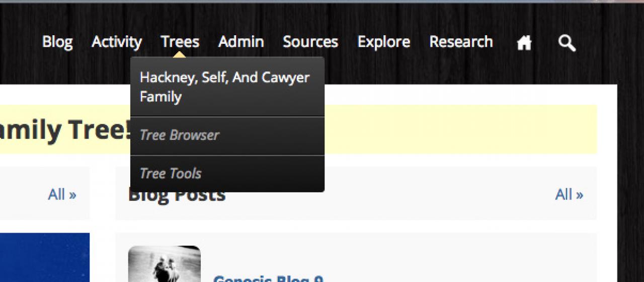Screen dimensions: 644x282
Task: View all blog posts via All »
Action: [x=569, y=194]
